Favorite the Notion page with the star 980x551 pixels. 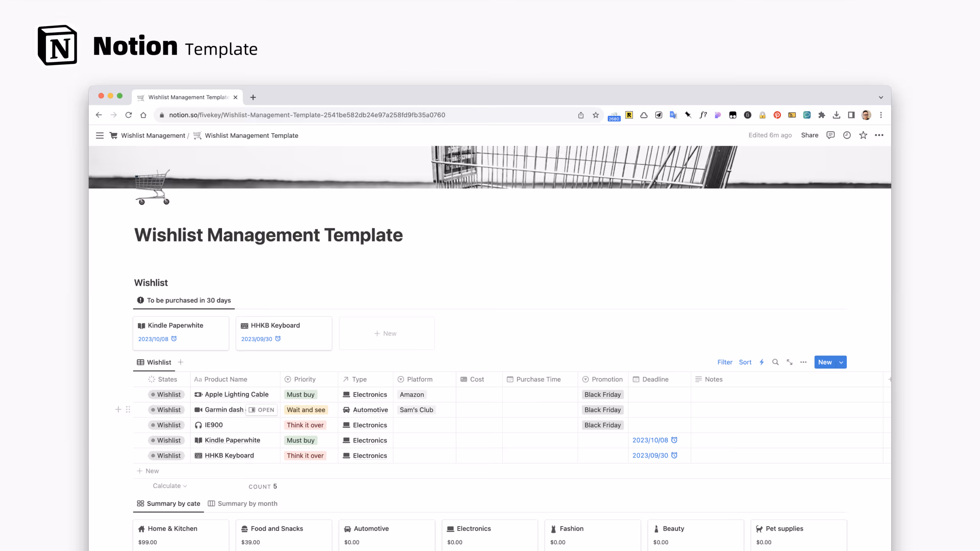click(863, 135)
